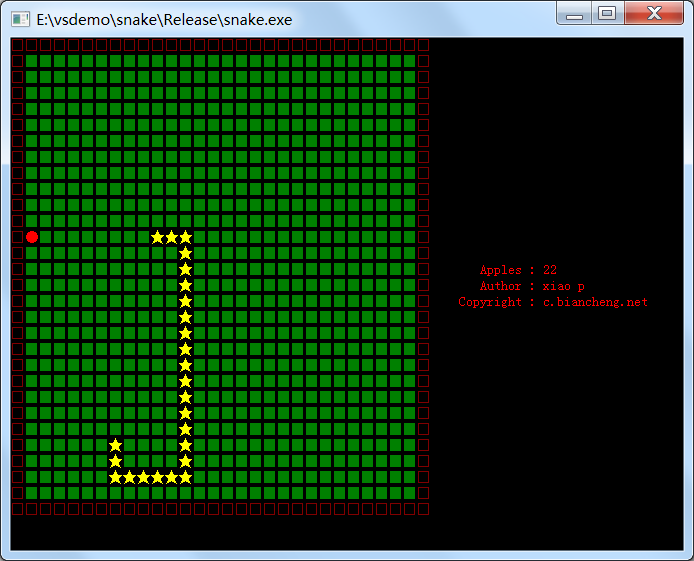Click the title text E:\vsdemo\snake\Release\snake.exe

(164, 20)
